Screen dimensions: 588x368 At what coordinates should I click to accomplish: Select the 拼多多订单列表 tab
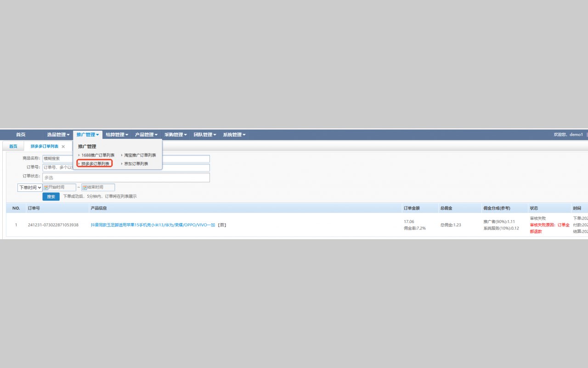[45, 146]
